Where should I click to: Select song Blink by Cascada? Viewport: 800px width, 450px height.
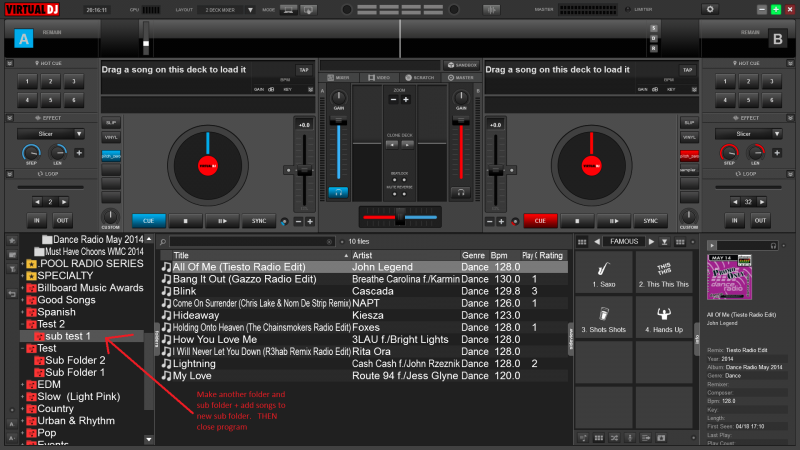364,291
